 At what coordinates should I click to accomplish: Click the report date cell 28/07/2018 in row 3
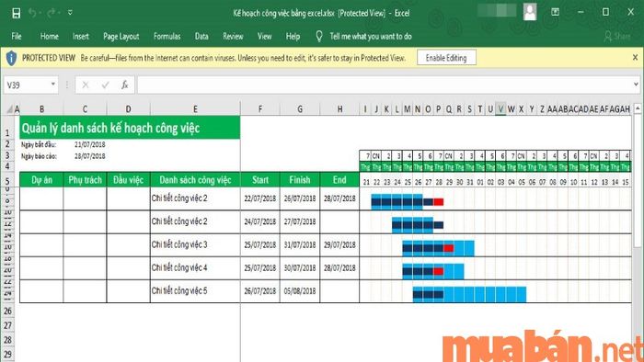[89, 156]
